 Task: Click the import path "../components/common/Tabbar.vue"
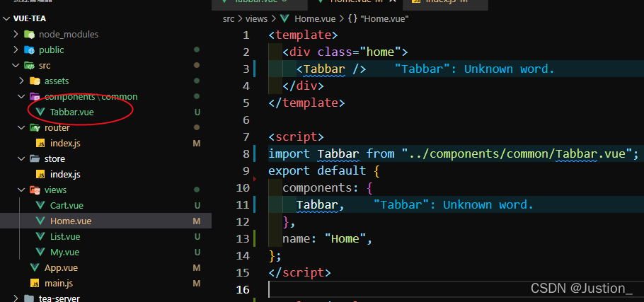pos(516,154)
